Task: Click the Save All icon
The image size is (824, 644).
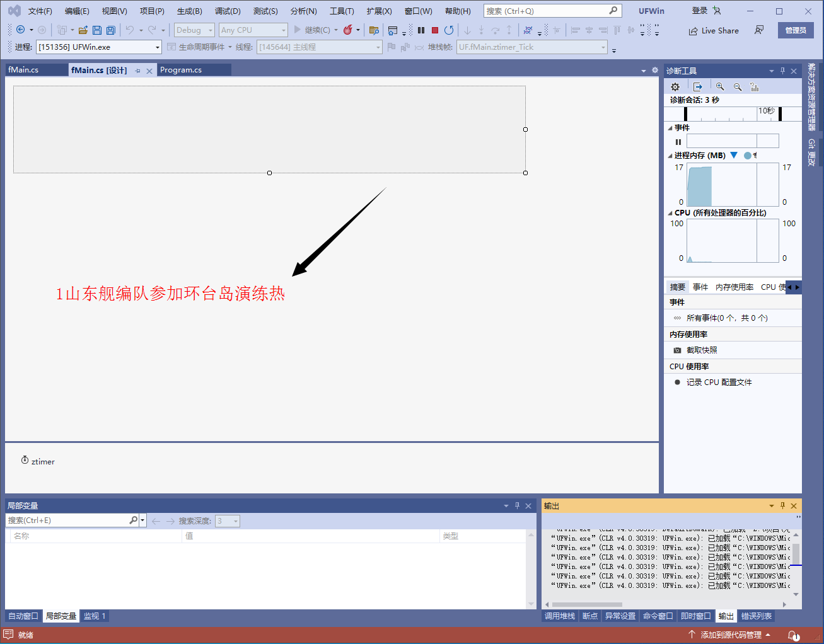Action: (x=111, y=30)
